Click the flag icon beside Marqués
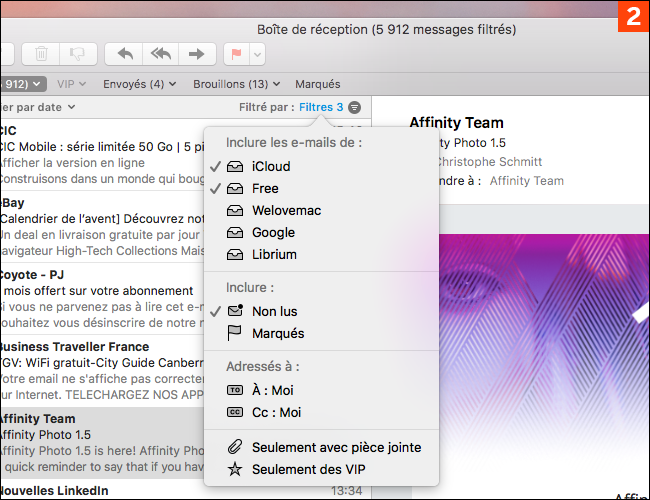This screenshot has width=650, height=500. pos(234,333)
